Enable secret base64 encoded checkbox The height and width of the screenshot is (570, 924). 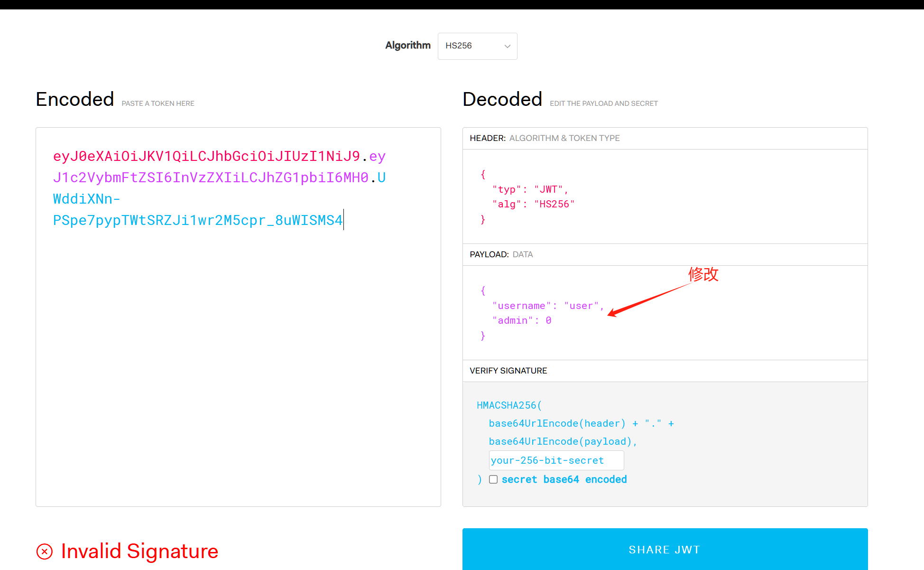pos(493,479)
